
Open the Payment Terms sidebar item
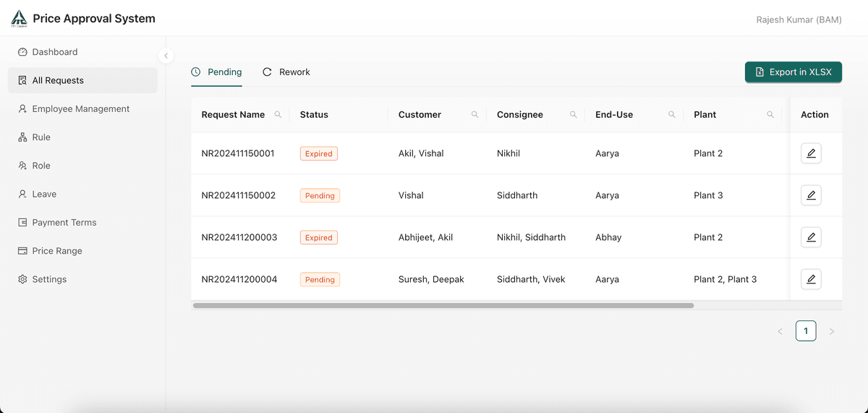pyautogui.click(x=82, y=222)
